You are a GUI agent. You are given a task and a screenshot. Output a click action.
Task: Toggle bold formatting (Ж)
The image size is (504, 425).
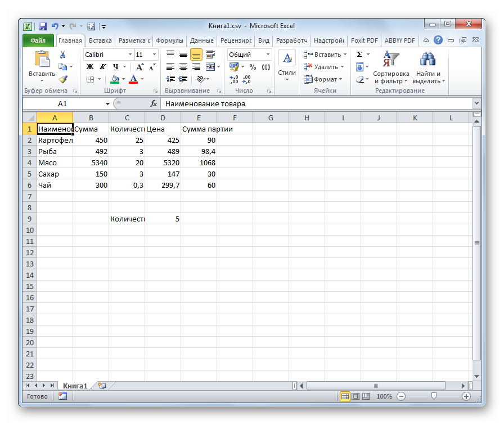coord(89,67)
